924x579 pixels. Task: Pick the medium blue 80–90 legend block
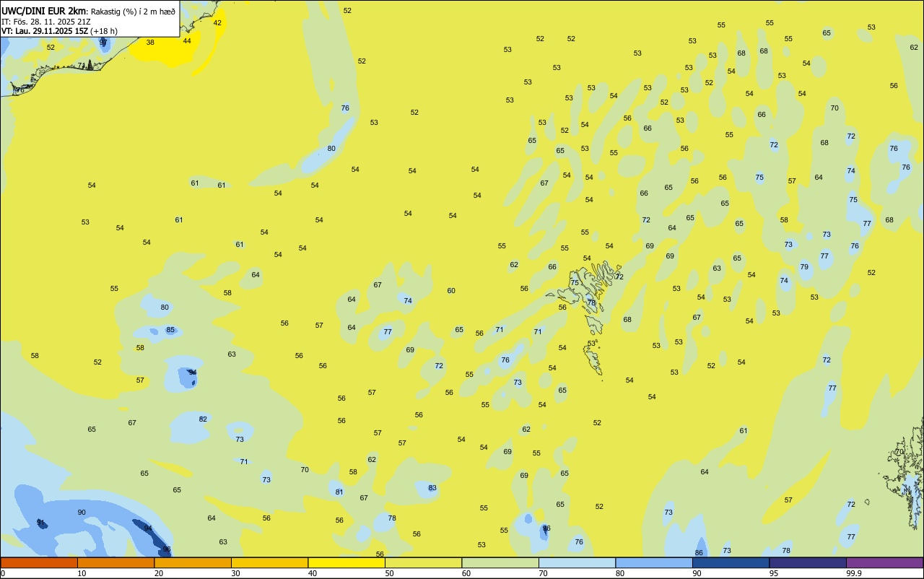click(x=654, y=562)
